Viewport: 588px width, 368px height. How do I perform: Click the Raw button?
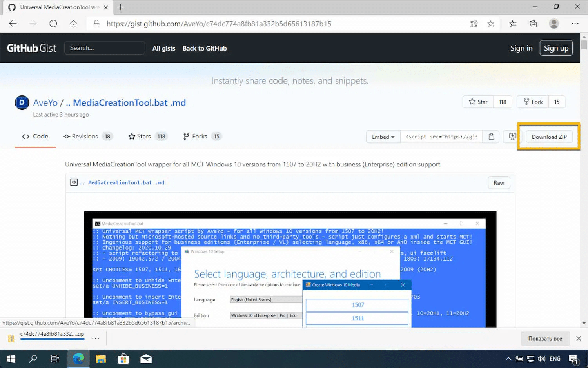point(499,183)
